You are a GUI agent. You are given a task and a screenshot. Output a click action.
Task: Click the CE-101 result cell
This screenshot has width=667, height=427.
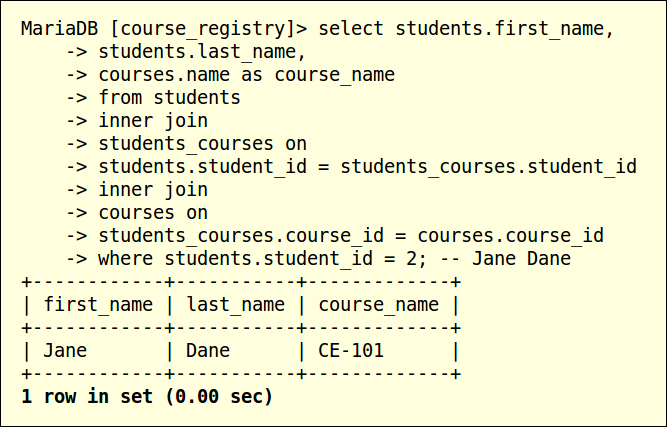[x=351, y=350]
